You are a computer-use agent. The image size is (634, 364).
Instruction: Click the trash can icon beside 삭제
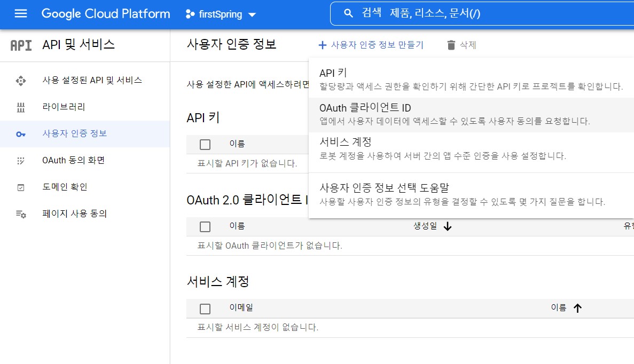click(x=451, y=45)
